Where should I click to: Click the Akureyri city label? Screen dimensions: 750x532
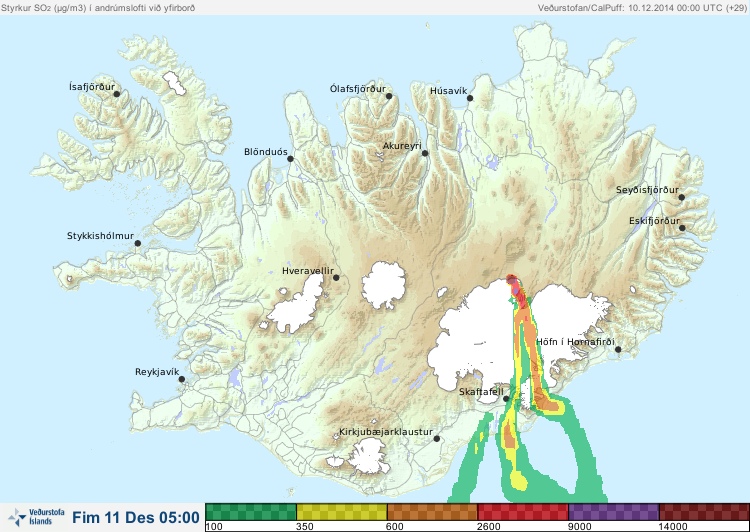(x=402, y=146)
